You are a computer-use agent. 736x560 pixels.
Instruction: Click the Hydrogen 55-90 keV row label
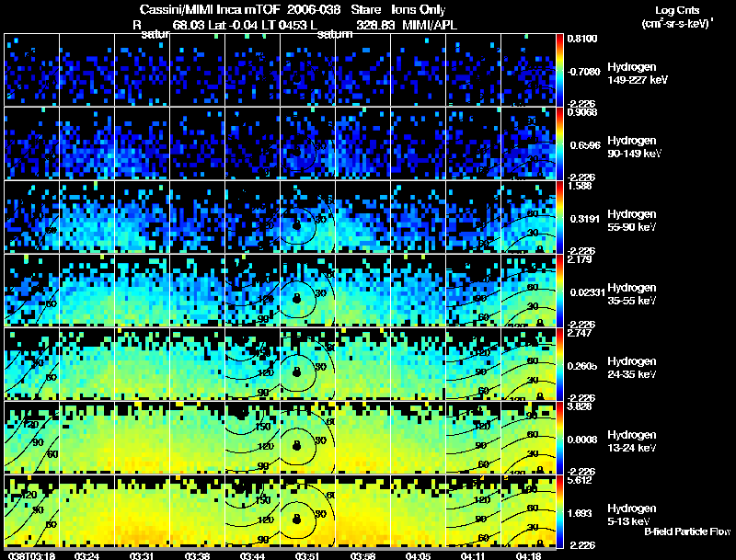click(x=632, y=221)
